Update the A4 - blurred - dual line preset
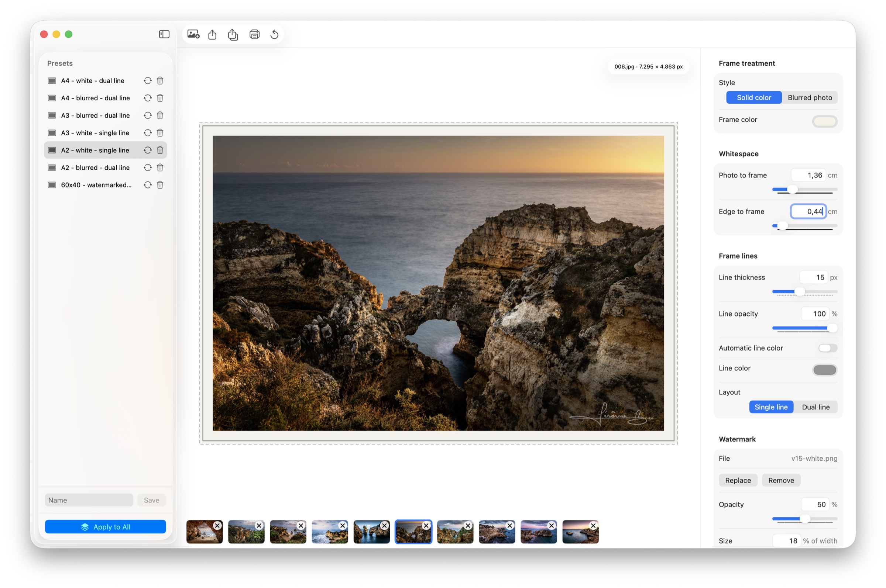 [148, 98]
